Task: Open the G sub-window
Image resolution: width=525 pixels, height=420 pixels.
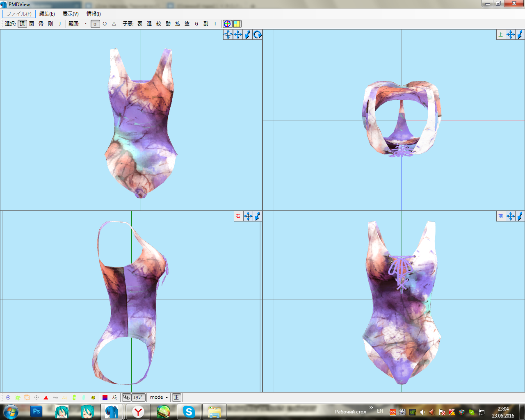Action: [196, 24]
